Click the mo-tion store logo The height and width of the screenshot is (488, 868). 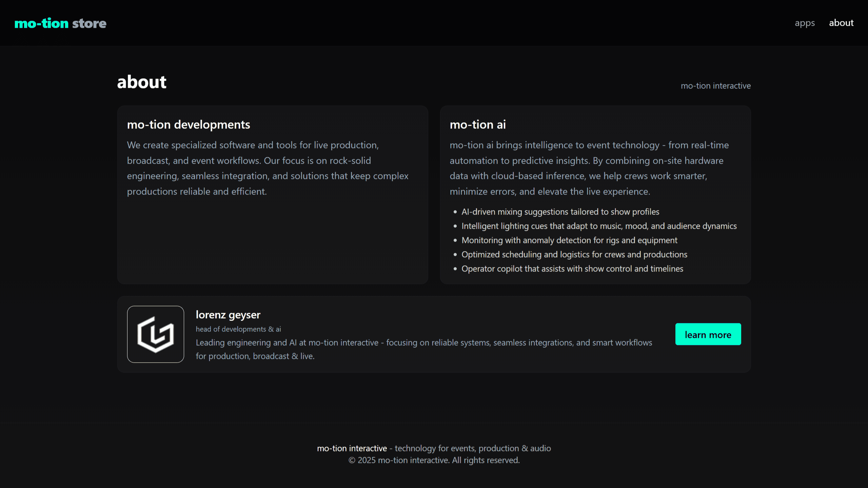coord(60,23)
